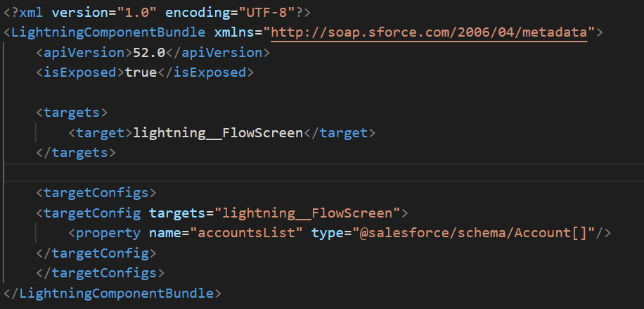Click the apiVersion value 52.0
This screenshot has height=309, width=644.
[149, 52]
